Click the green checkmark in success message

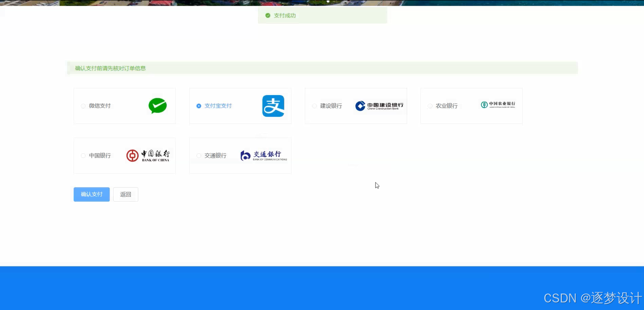267,15
